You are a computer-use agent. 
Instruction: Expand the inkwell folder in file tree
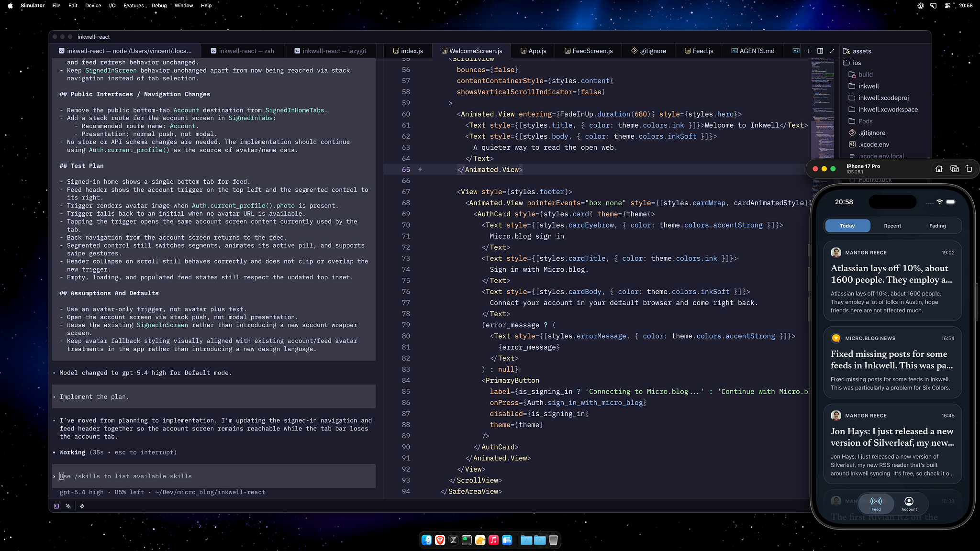point(868,86)
